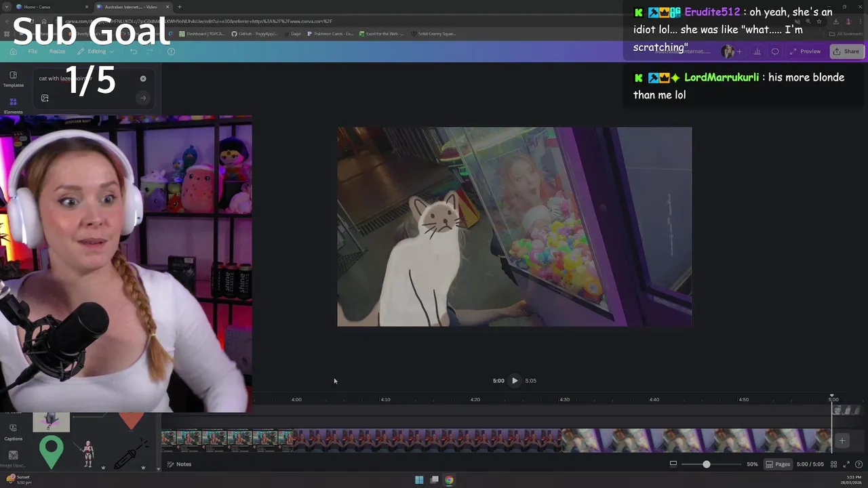
Task: Open the analytics bar chart icon
Action: pos(757,52)
